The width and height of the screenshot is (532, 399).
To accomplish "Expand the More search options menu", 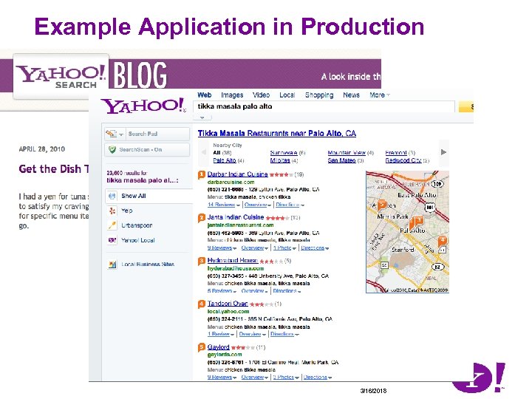I will (379, 95).
